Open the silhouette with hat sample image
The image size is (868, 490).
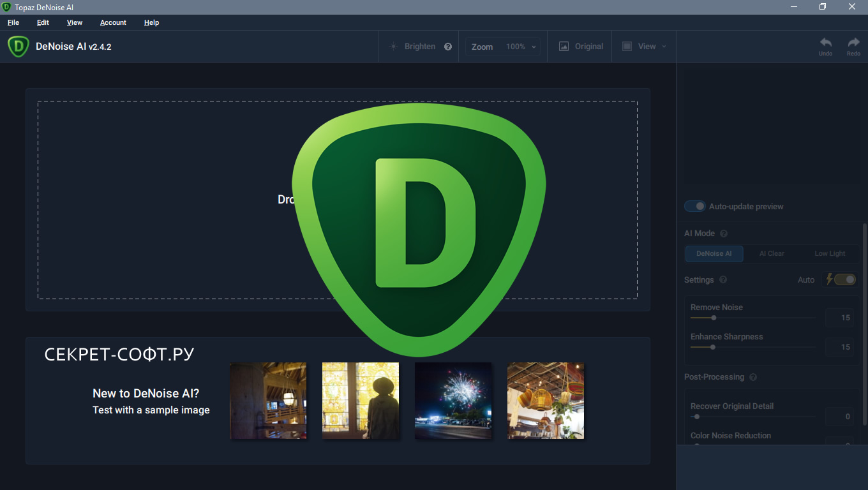pos(361,401)
